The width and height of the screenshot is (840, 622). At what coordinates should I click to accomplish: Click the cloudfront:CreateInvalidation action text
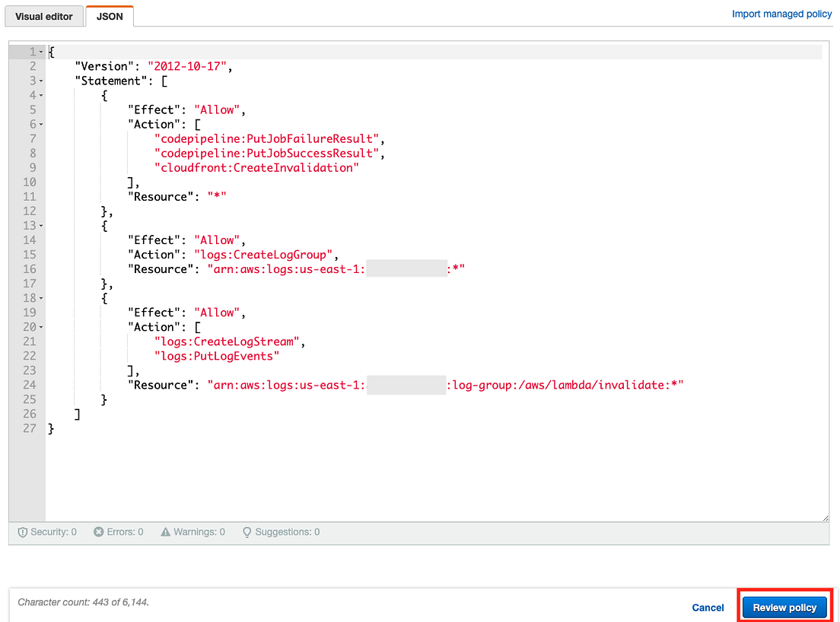[256, 167]
